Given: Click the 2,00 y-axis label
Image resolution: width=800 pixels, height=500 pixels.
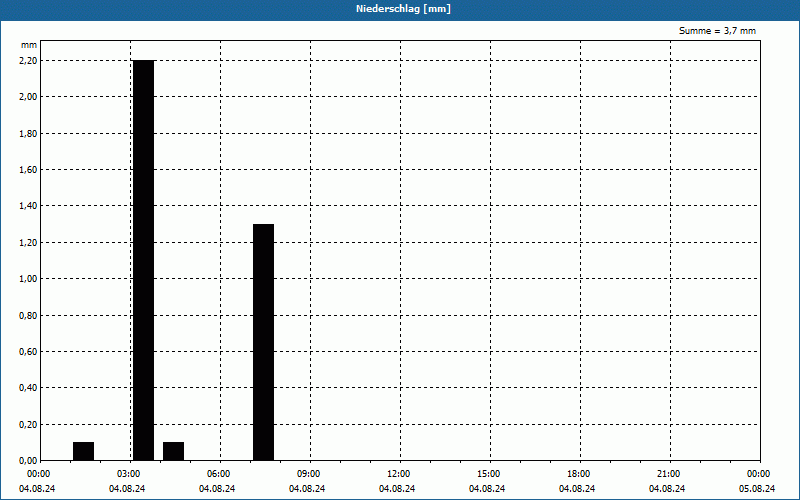Looking at the screenshot, I should click(x=29, y=97).
